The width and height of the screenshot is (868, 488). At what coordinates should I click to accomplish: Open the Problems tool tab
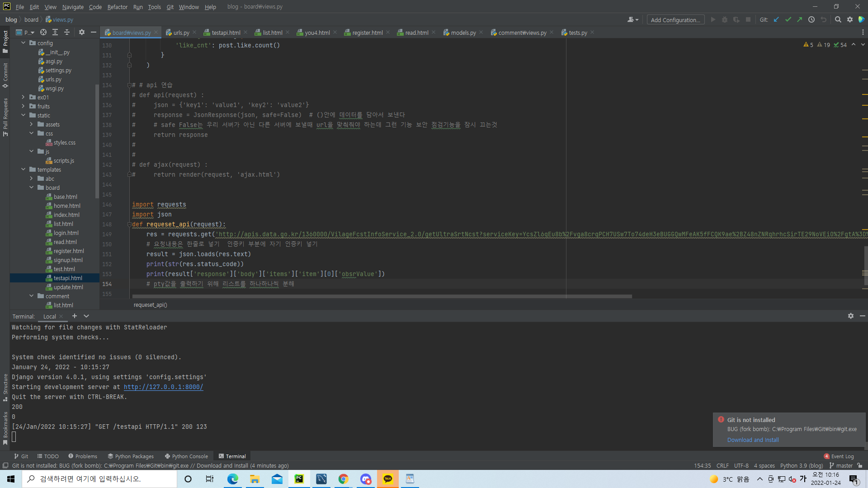pos(83,456)
